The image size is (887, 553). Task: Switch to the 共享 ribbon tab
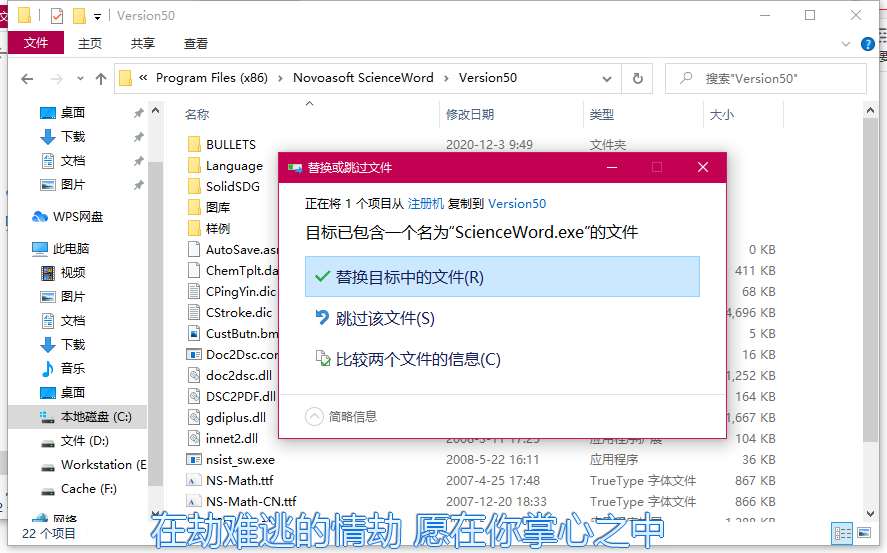pos(143,44)
